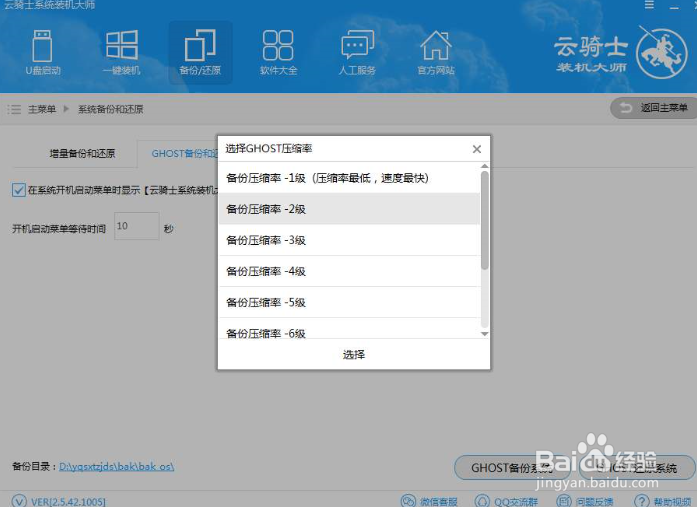
Task: Click the GHOST备份系统 button
Action: (511, 467)
